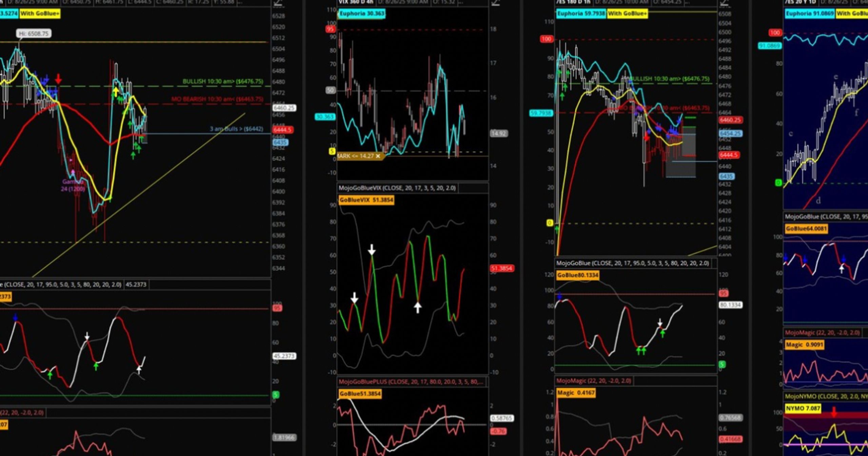The width and height of the screenshot is (868, 456).
Task: Click the Magic 0.4167 label
Action: coord(576,393)
